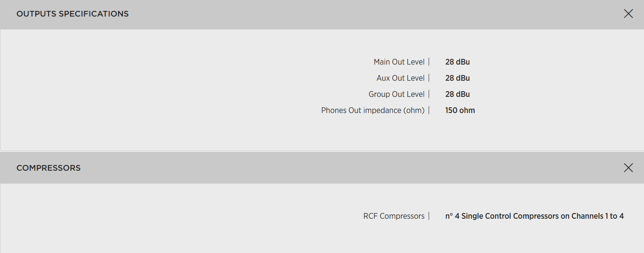Click the 150 ohm impedance value

(x=460, y=110)
